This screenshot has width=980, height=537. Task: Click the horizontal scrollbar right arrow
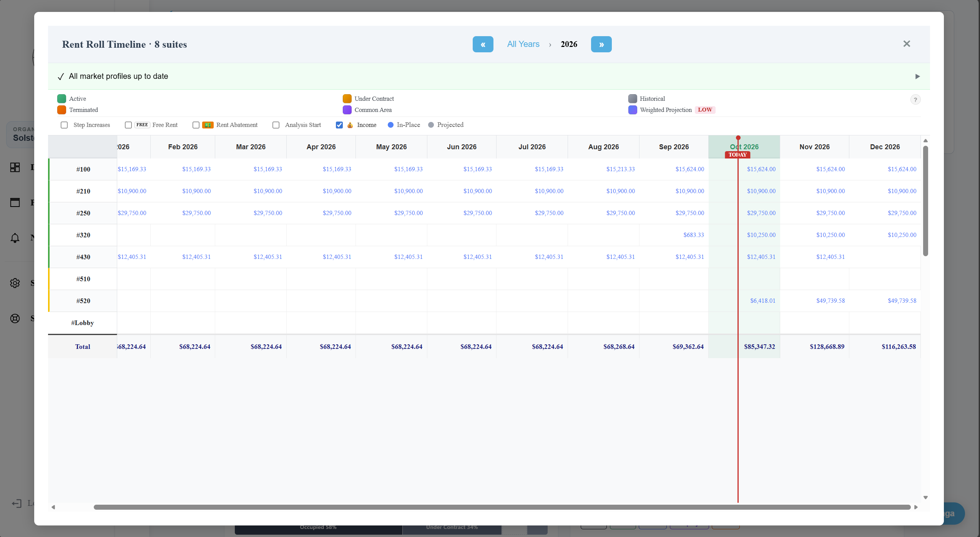916,507
